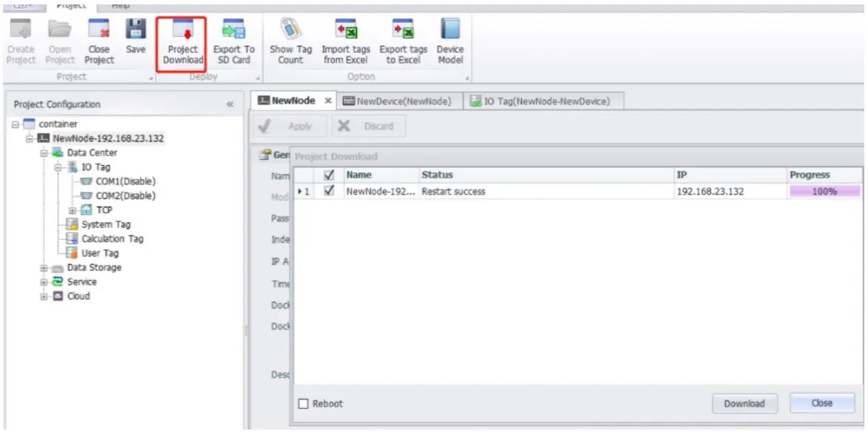
Task: Enable the Reboot checkbox
Action: click(304, 404)
